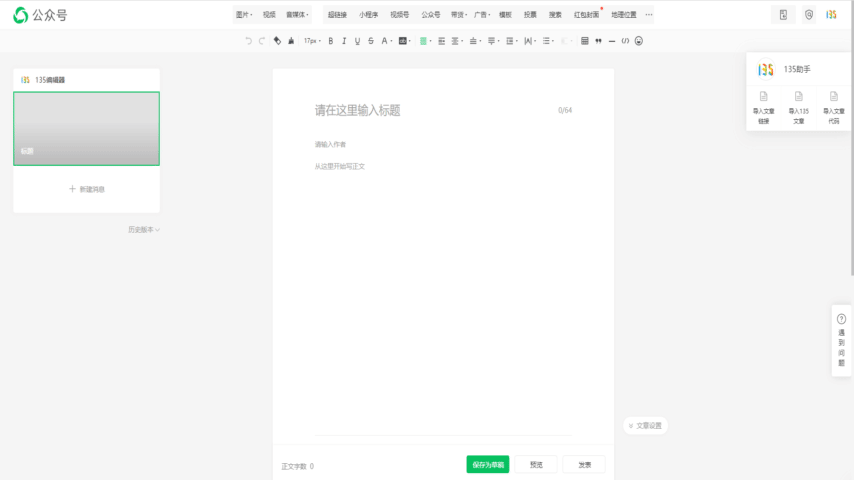Expand the 历史版本 dropdown
The image size is (854, 480).
[144, 229]
